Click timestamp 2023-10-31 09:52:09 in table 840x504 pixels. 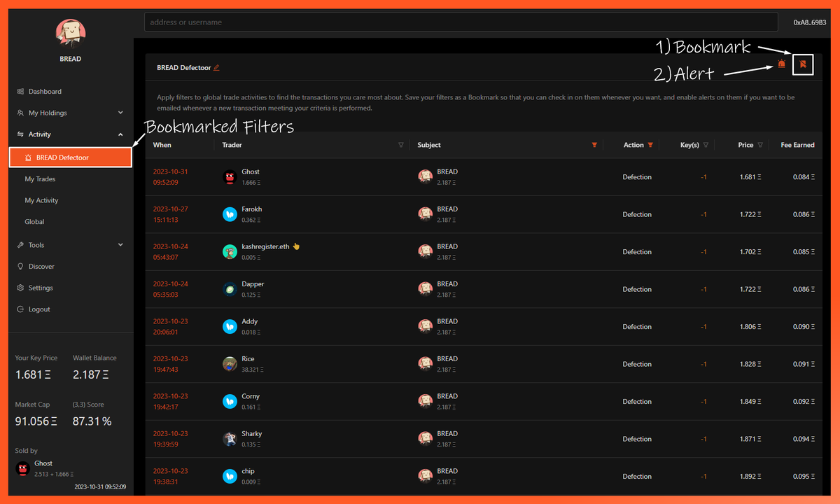click(171, 177)
